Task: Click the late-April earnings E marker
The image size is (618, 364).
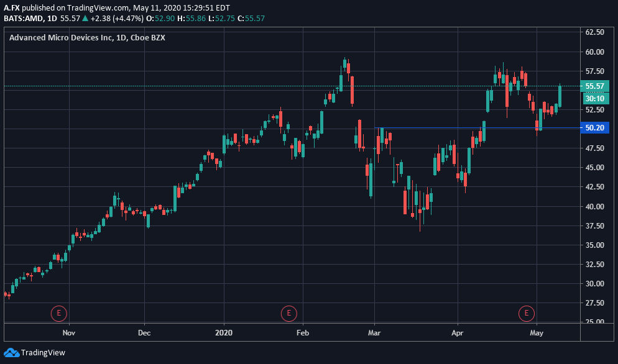Action: tap(526, 313)
